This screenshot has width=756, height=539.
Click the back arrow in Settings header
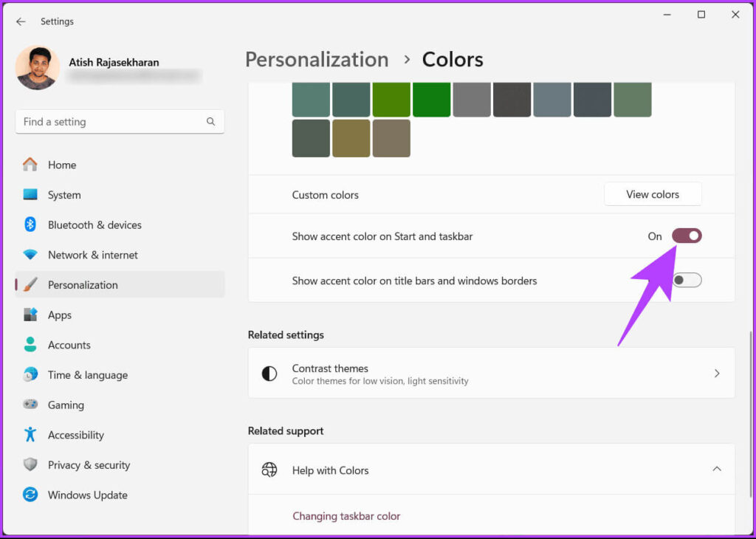tap(21, 21)
